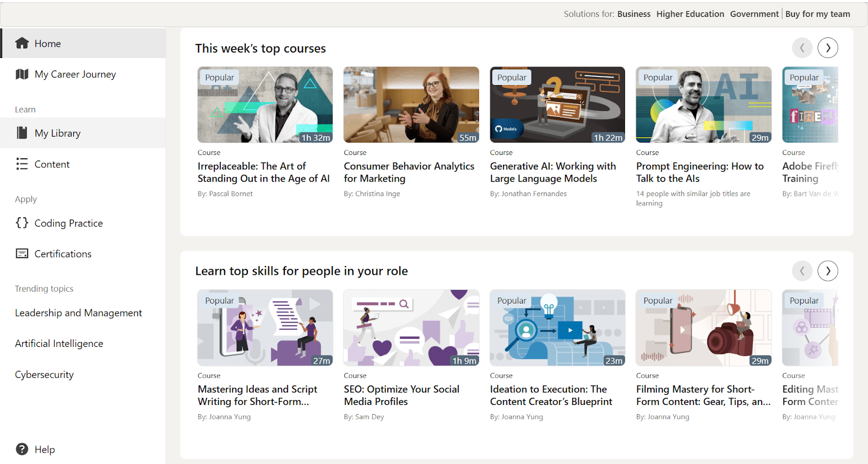The width and height of the screenshot is (868, 464).
Task: Click title Prompt Engineering: How to Talk to the AIs
Action: click(700, 172)
